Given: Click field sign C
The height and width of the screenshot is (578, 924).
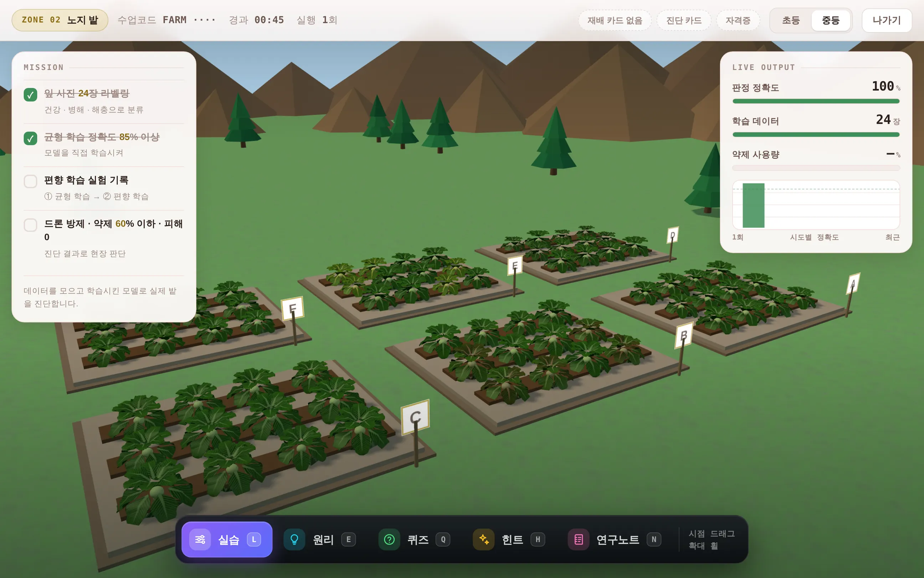Looking at the screenshot, I should (415, 417).
